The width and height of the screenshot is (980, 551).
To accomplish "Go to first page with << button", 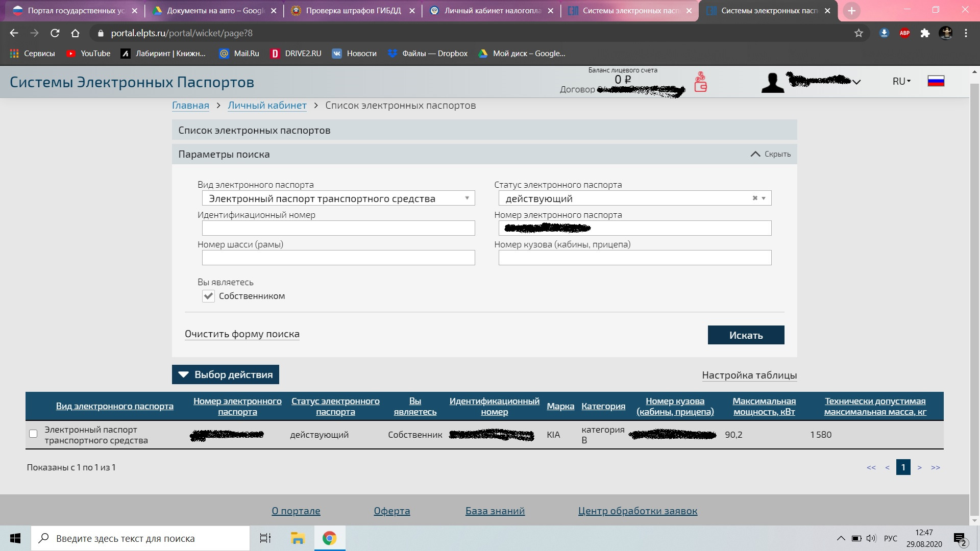I will [871, 467].
